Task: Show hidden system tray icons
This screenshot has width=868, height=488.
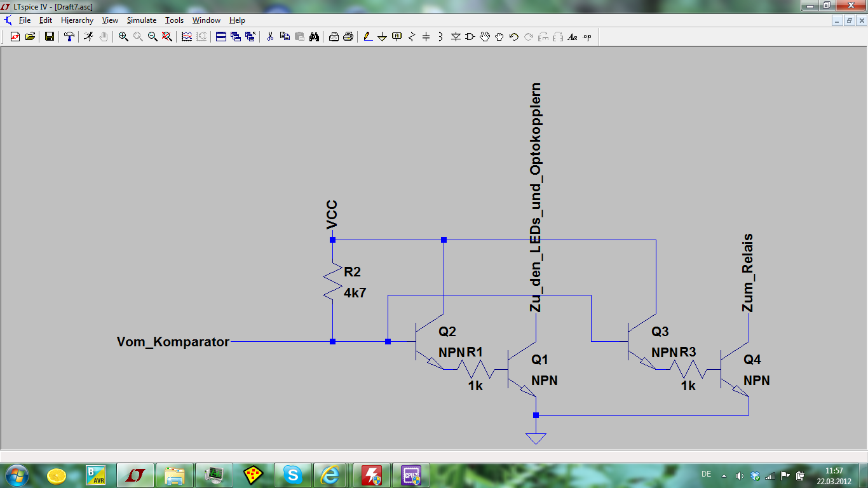Action: coord(723,475)
